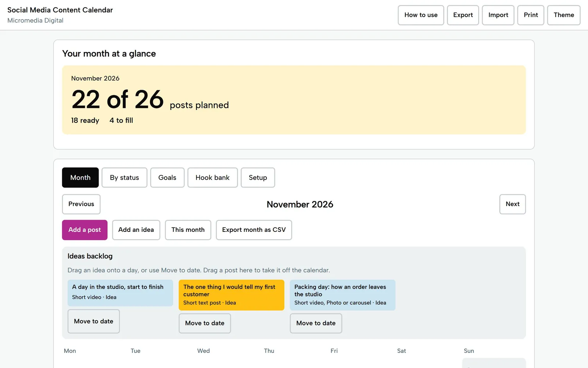This screenshot has width=588, height=368.
Task: Click the '4 to fill' count
Action: (x=121, y=120)
